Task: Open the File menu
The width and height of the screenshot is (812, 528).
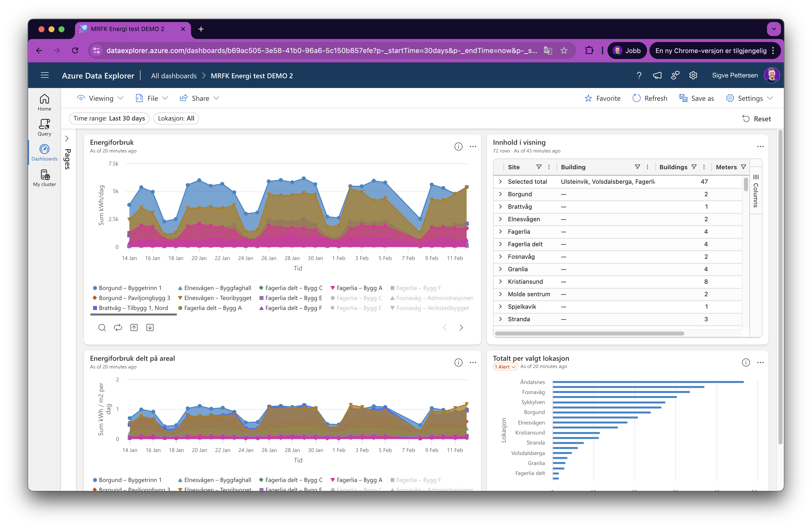Action: click(152, 98)
